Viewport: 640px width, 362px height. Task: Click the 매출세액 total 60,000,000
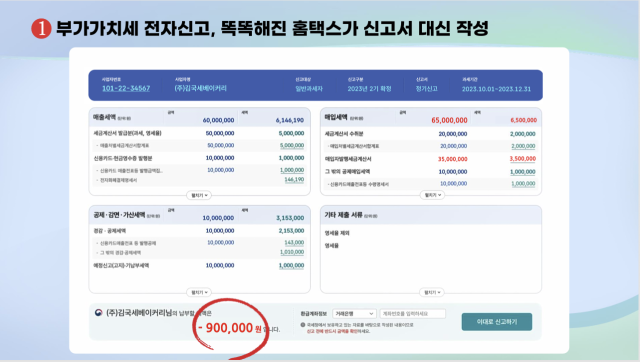click(218, 120)
